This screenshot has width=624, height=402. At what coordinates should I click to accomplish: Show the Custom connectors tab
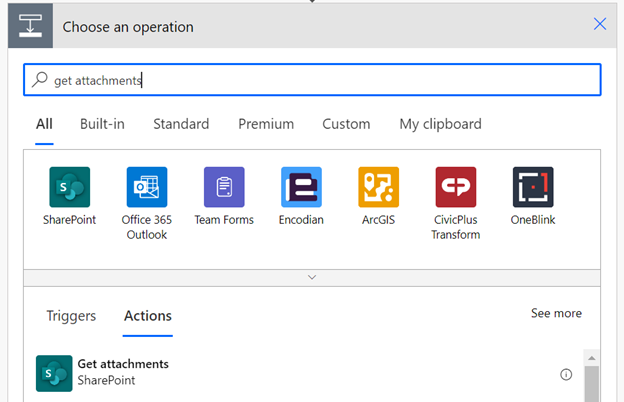click(346, 124)
